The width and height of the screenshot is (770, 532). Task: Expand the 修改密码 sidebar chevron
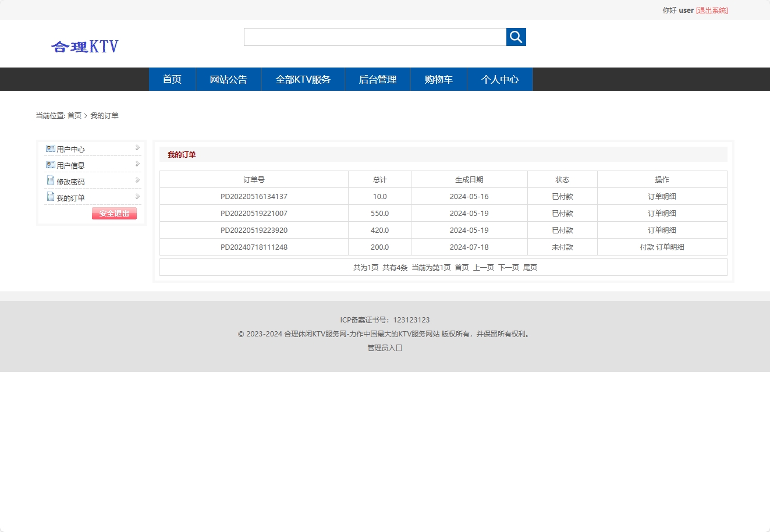click(137, 181)
